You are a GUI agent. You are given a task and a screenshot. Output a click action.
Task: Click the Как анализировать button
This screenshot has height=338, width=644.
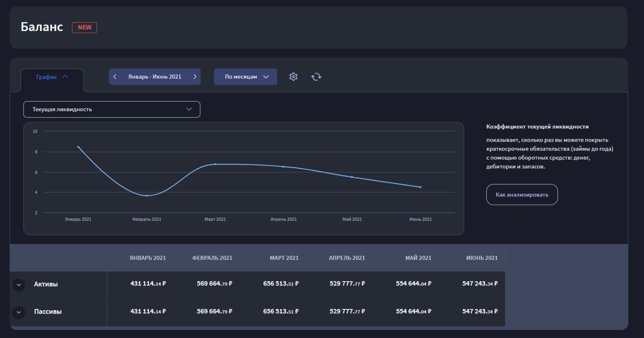[522, 194]
